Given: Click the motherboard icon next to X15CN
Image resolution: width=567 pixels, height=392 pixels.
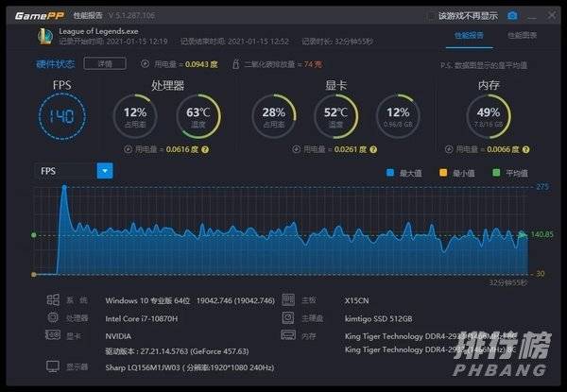Looking at the screenshot, I should tap(288, 299).
